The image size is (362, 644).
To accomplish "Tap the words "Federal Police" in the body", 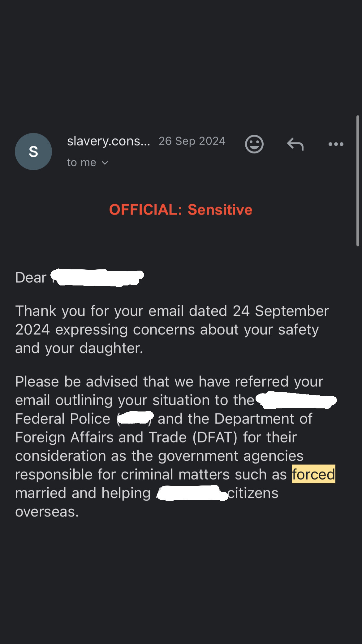I will 63,419.
